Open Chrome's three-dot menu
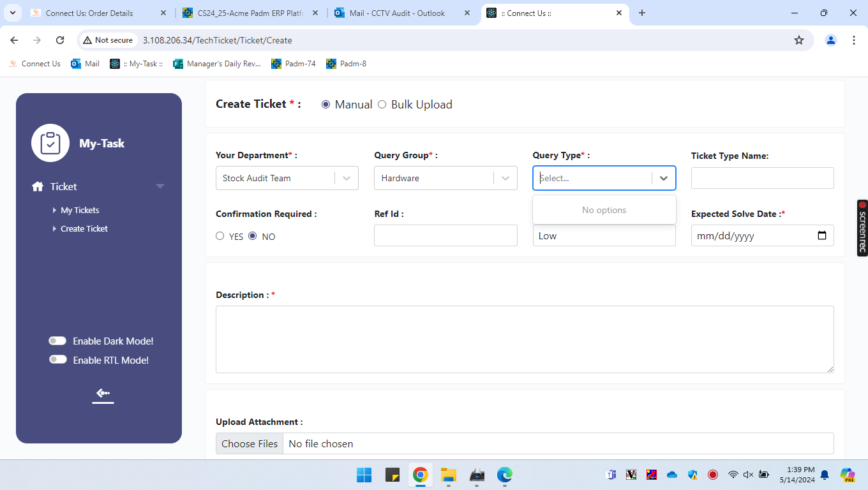 (x=854, y=40)
